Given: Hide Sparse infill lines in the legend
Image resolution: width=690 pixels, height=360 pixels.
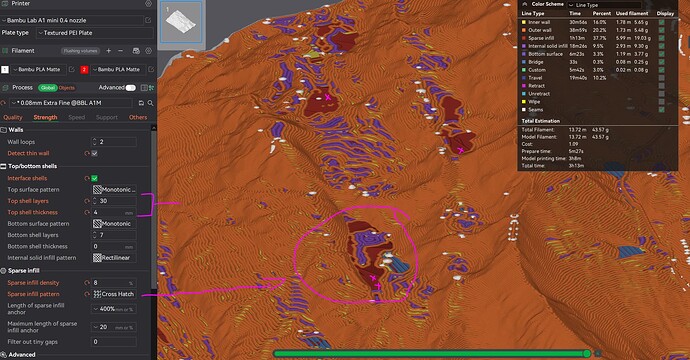Looking at the screenshot, I should (661, 38).
